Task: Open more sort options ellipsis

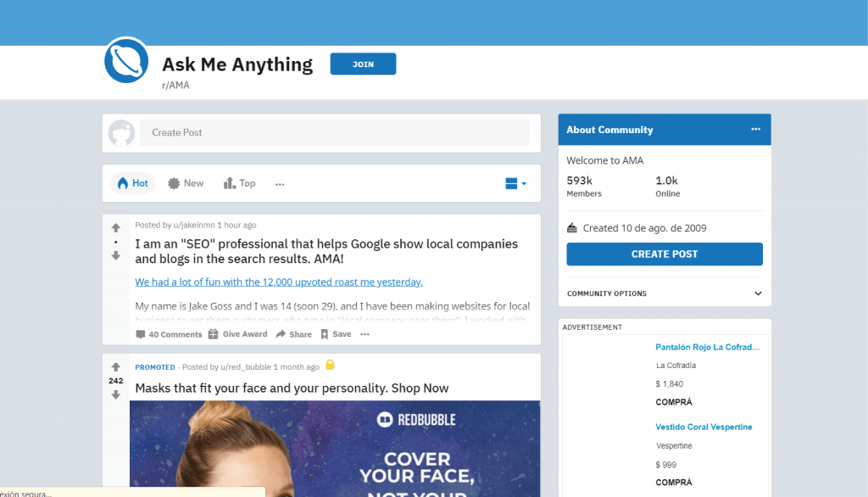Action: (280, 184)
